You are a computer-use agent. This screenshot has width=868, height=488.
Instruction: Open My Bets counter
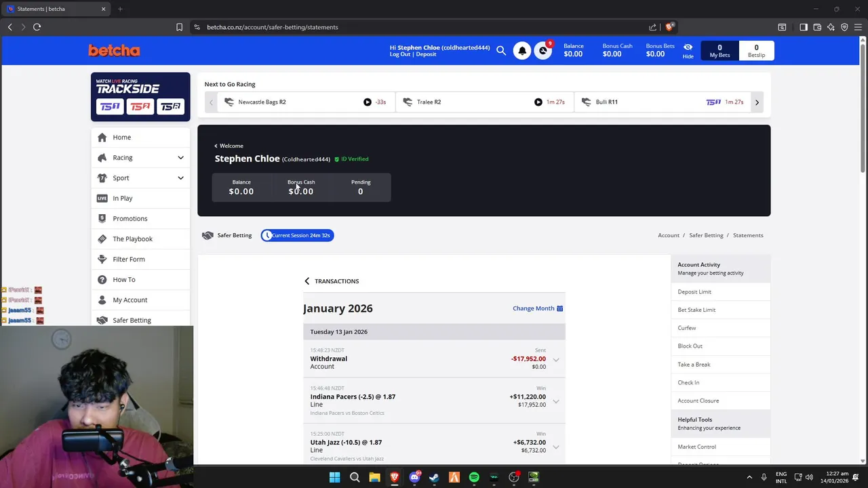point(719,51)
